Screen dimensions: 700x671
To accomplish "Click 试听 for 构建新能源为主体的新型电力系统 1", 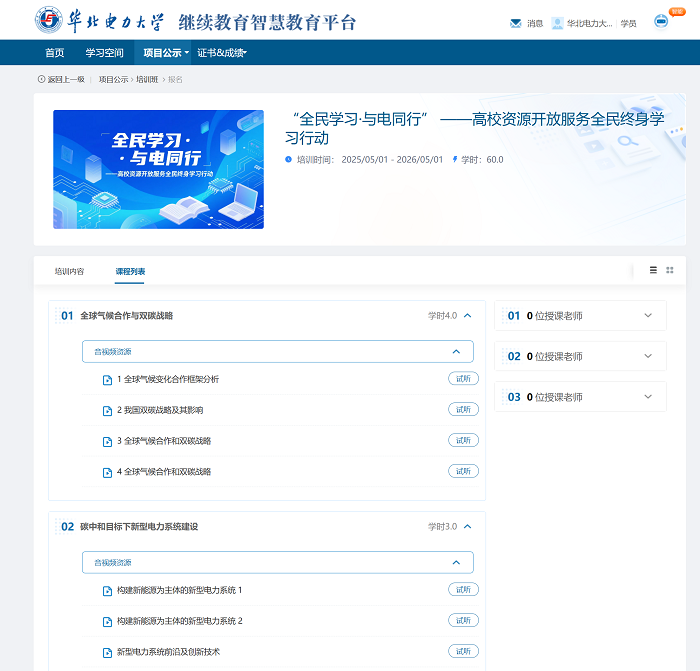I will (463, 590).
